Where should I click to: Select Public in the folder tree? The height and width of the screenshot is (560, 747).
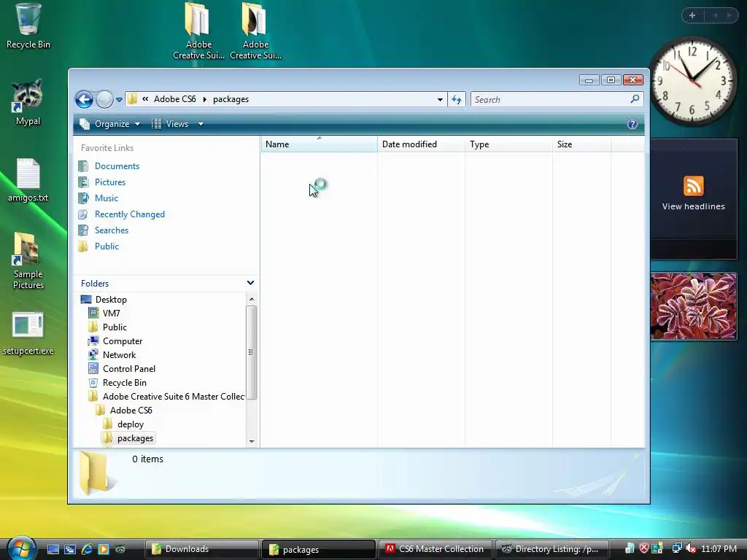[115, 327]
